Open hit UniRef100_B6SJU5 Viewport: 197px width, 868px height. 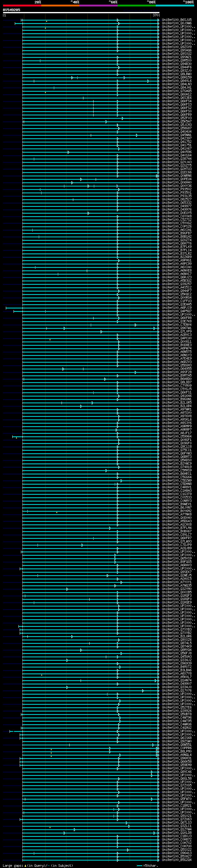point(177,20)
